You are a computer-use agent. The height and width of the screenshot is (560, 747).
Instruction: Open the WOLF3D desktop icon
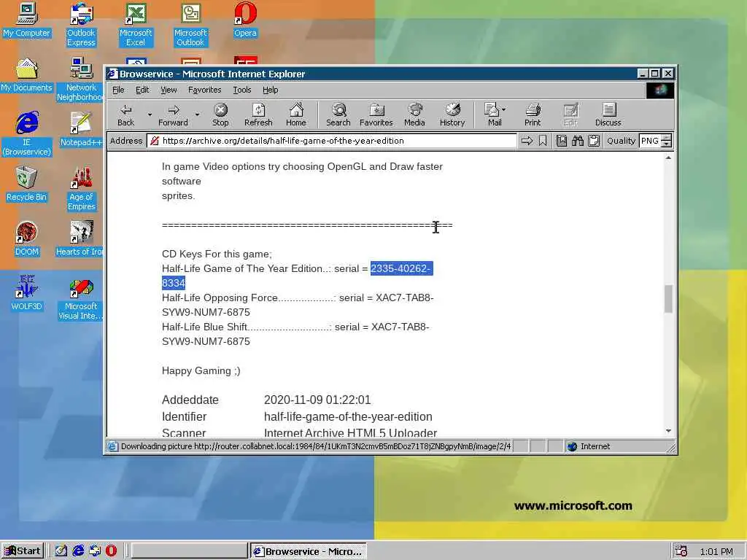tap(26, 294)
